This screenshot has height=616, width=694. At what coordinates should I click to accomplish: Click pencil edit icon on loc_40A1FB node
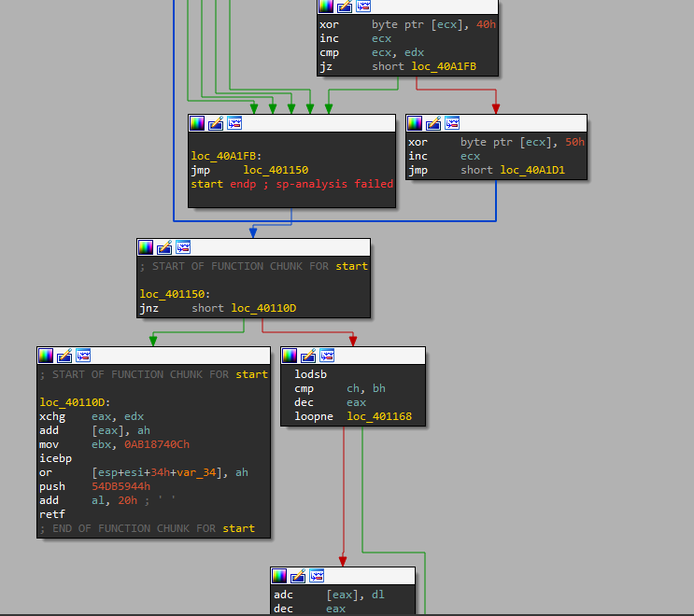pos(216,123)
